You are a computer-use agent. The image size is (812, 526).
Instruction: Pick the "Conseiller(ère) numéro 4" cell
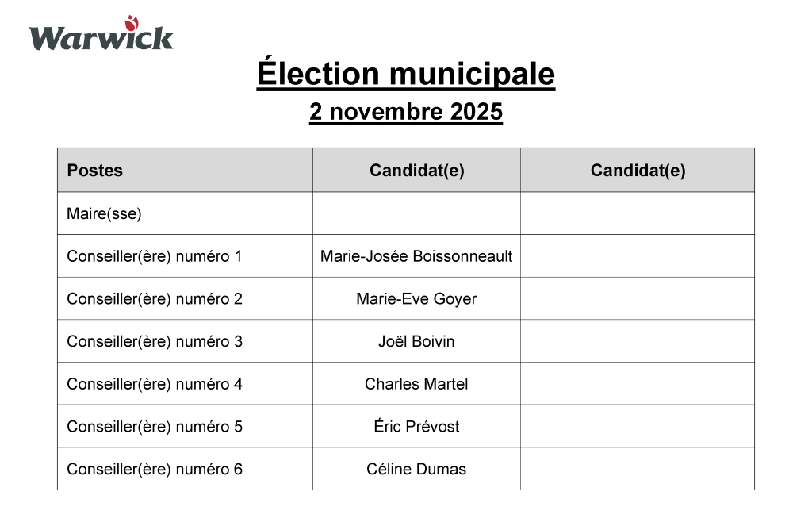click(x=154, y=384)
